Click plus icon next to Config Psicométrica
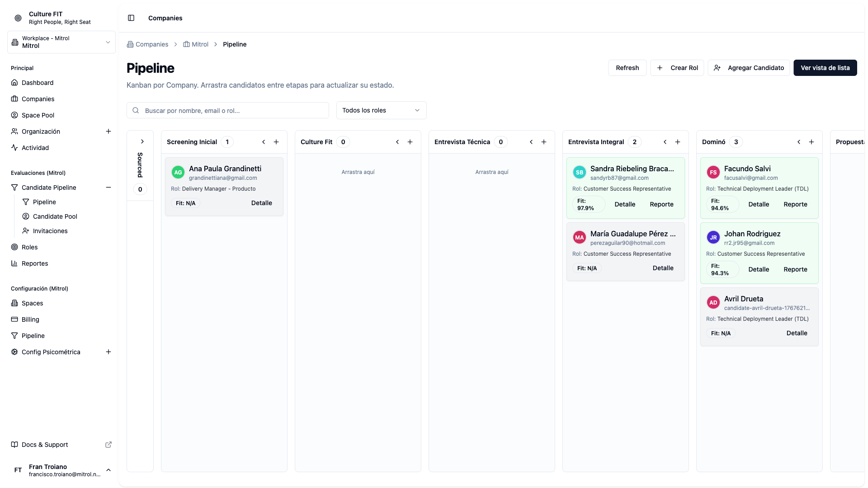Viewport: 868px width, 488px height. click(x=108, y=352)
